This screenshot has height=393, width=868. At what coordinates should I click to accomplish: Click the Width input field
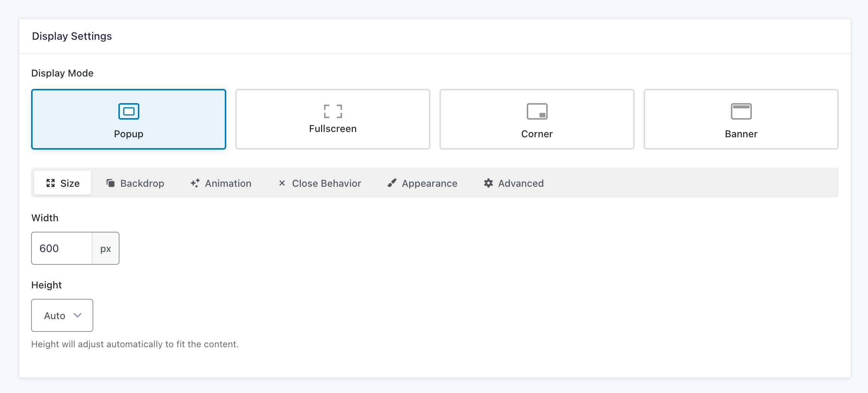62,248
